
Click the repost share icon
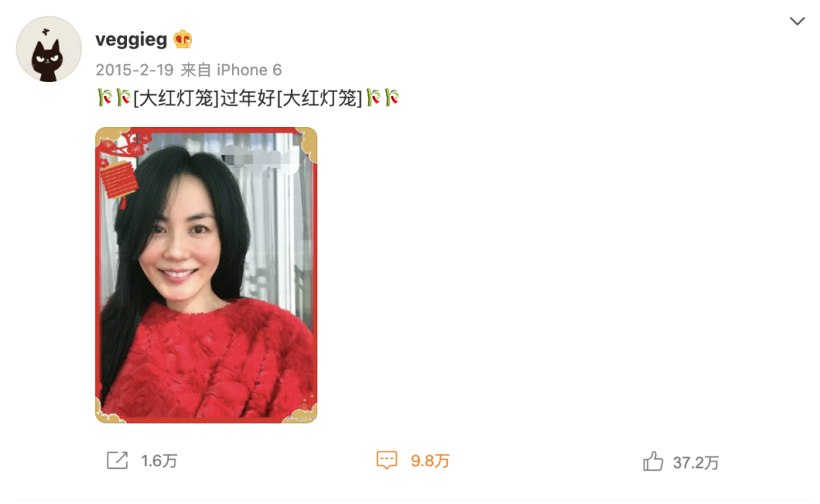pyautogui.click(x=117, y=461)
